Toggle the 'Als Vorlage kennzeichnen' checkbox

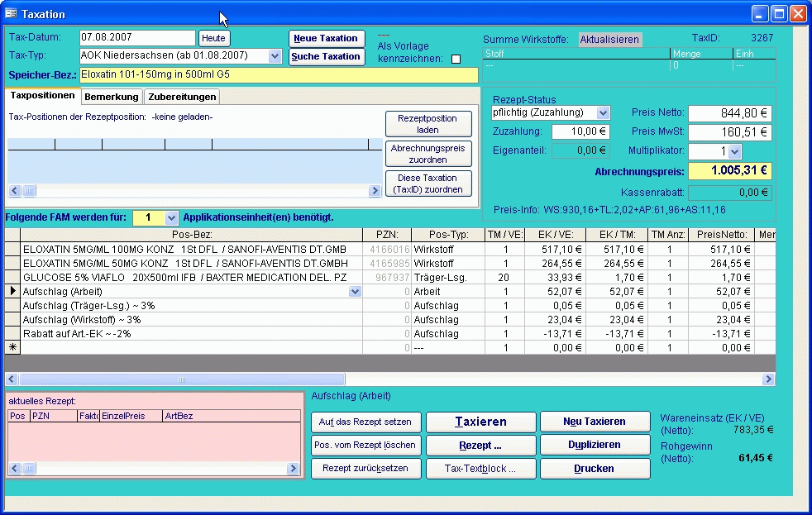[456, 59]
